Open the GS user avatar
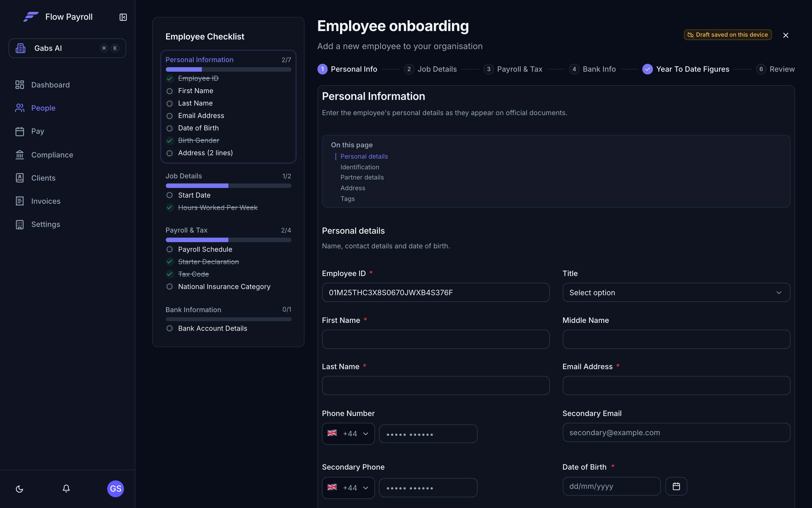 pos(115,489)
